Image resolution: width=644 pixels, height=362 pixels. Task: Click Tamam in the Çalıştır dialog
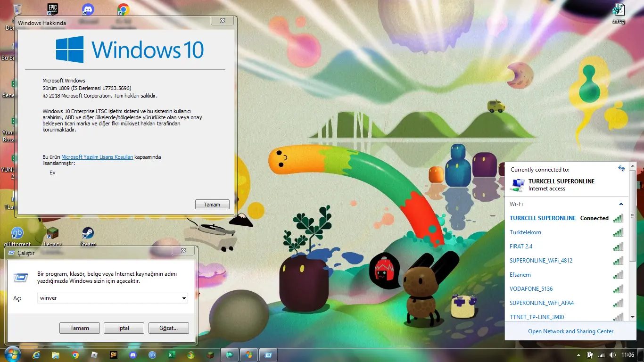(80, 328)
